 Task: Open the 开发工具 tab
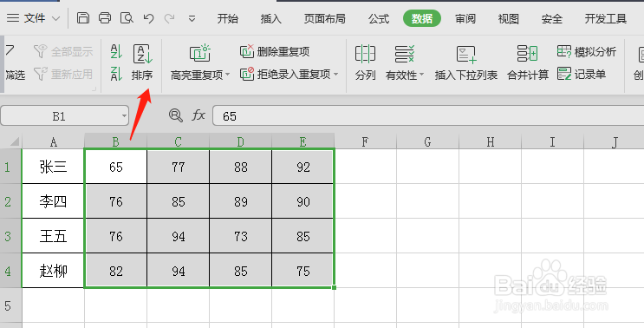[x=605, y=19]
